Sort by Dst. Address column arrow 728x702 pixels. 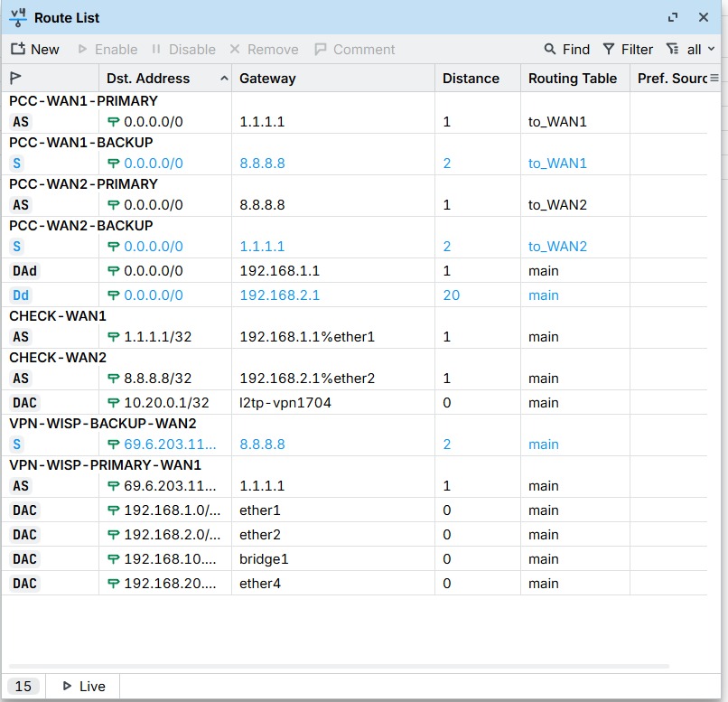pyautogui.click(x=224, y=78)
